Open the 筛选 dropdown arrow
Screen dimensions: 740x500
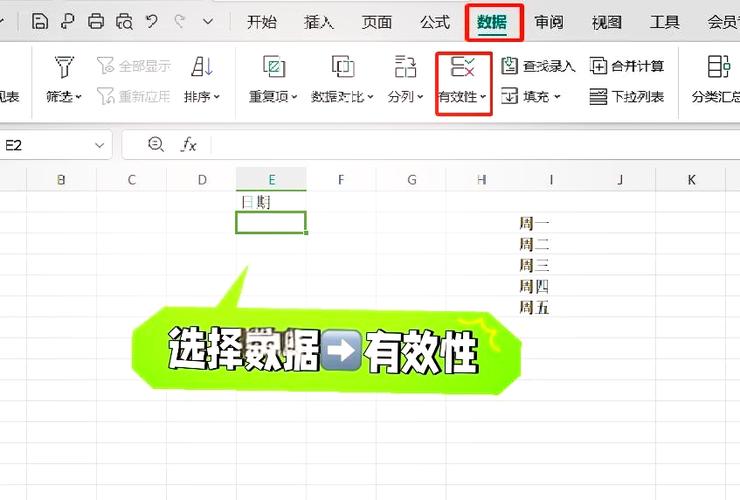78,97
